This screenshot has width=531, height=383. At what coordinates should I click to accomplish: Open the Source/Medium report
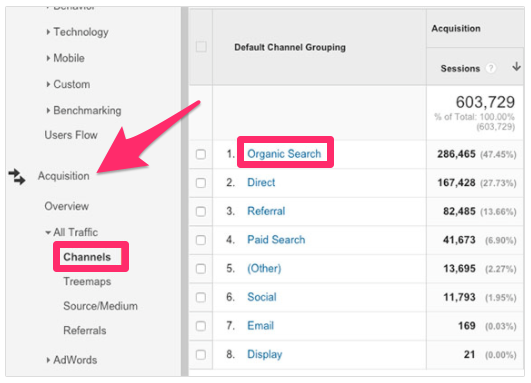tap(101, 306)
